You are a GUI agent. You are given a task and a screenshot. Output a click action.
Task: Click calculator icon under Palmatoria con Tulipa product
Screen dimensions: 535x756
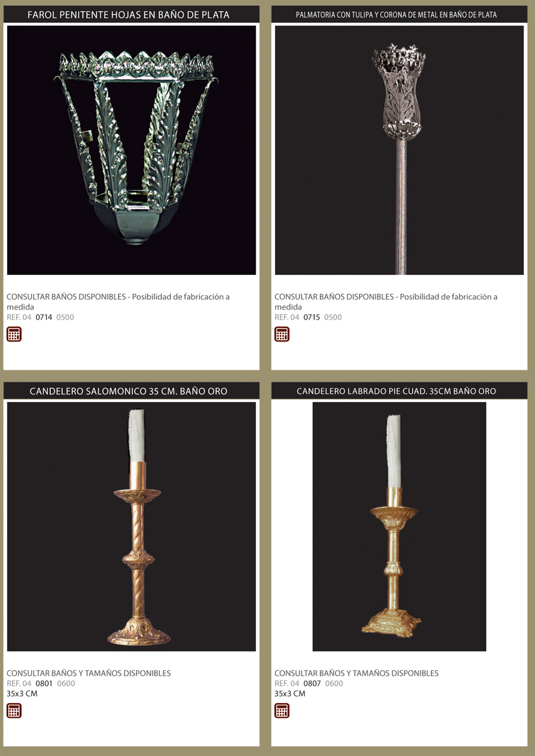click(282, 334)
